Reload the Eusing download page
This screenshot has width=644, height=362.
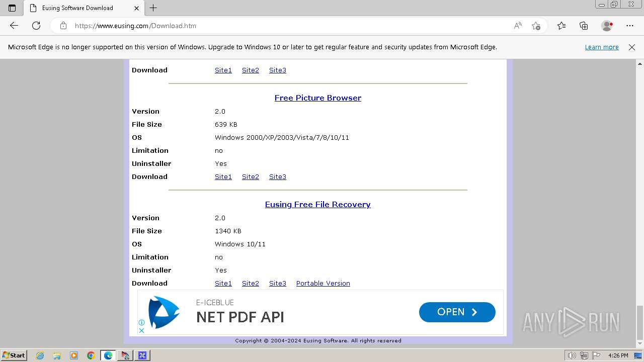pos(36,26)
